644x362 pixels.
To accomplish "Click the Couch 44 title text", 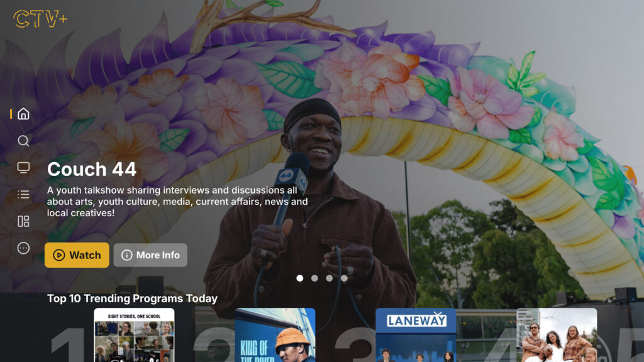I will coord(92,169).
